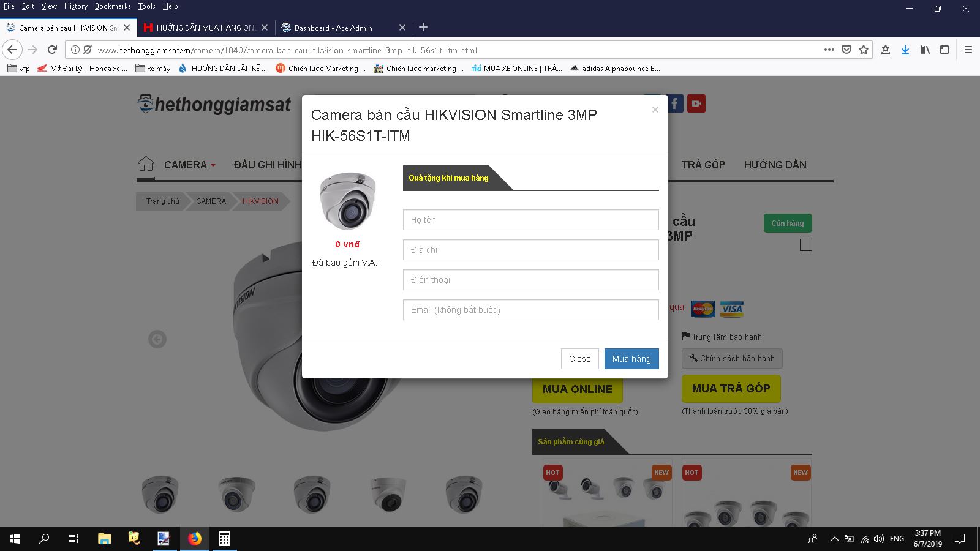
Task: Toggle the sidebar view icon
Action: (x=944, y=50)
